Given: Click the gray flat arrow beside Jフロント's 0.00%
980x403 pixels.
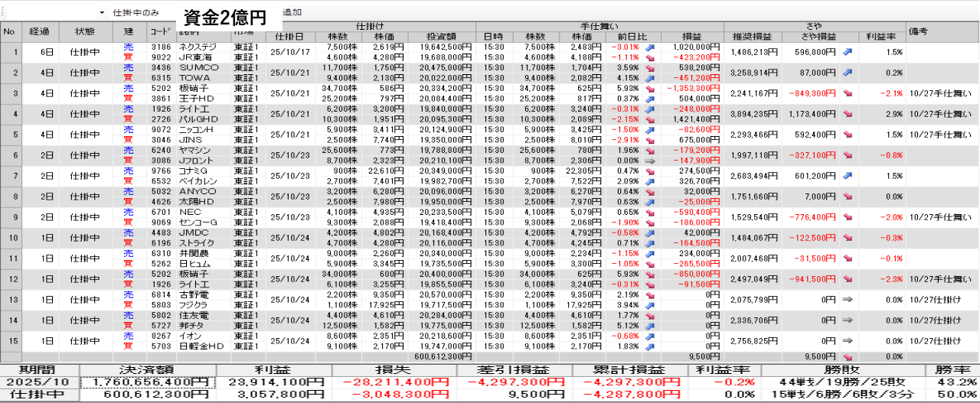Looking at the screenshot, I should pos(649,161).
